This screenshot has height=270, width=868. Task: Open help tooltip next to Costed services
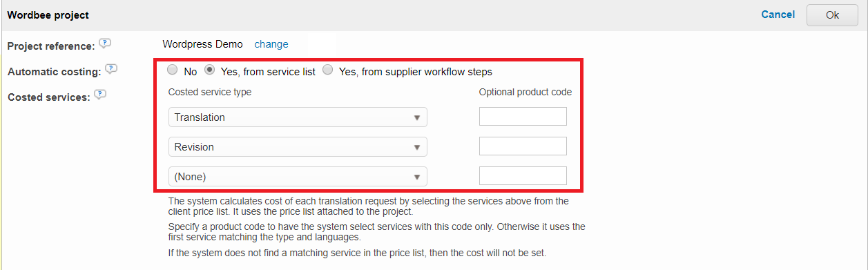100,95
